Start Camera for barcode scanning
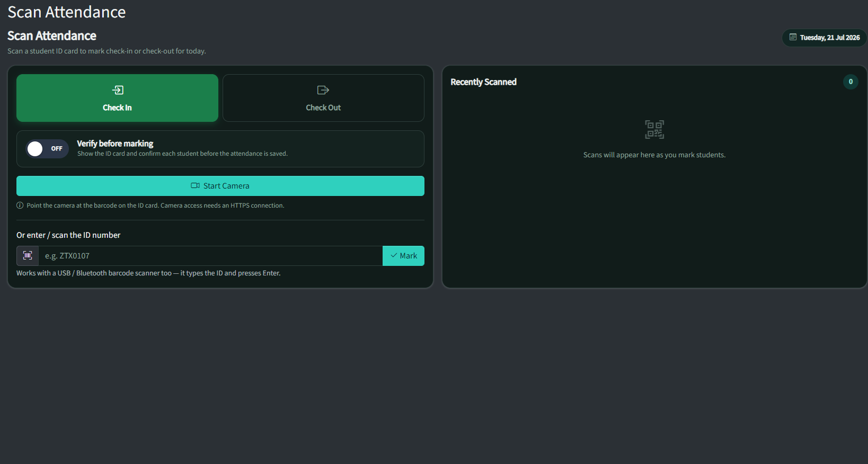 coord(220,186)
